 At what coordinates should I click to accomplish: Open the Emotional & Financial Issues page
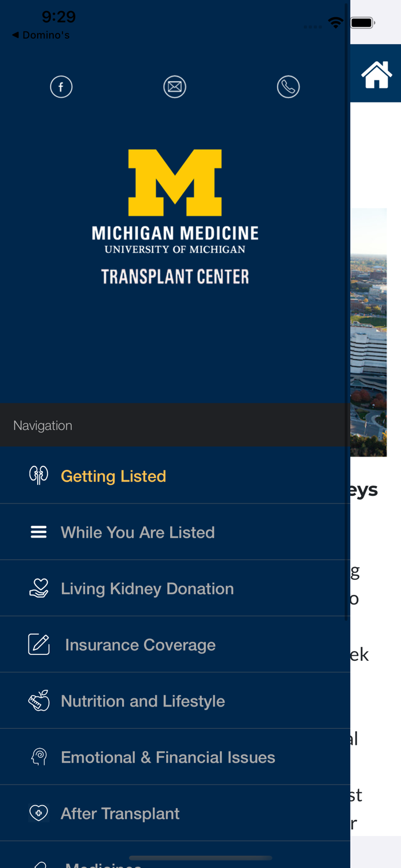coord(168,756)
